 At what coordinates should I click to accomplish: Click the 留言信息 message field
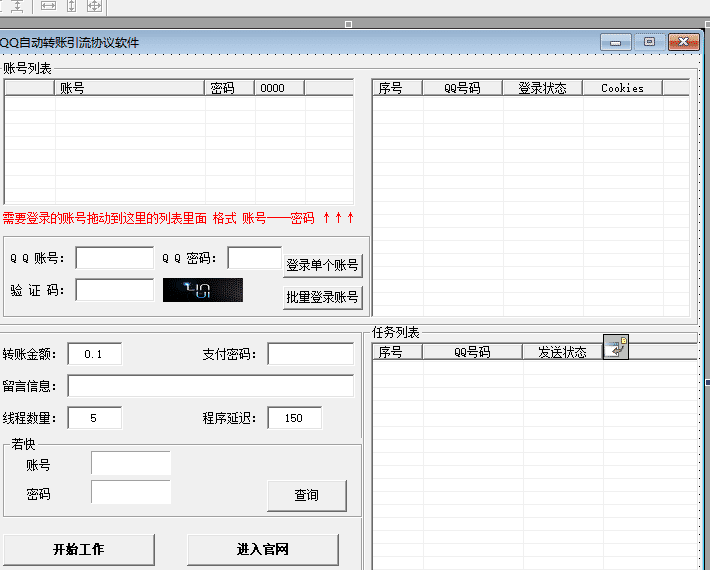click(211, 386)
